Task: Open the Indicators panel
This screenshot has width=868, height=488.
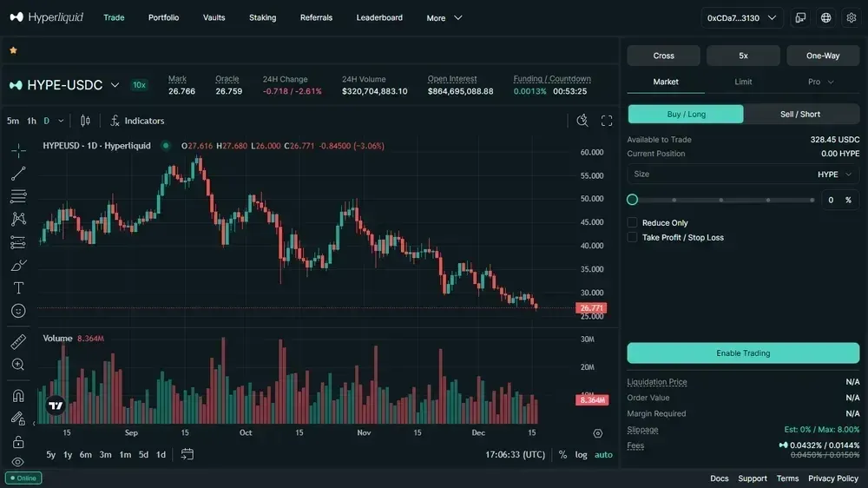Action: click(x=137, y=121)
